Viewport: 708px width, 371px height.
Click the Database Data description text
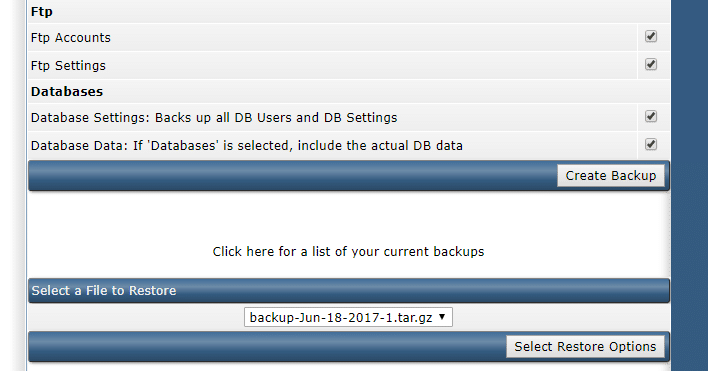pyautogui.click(x=247, y=146)
